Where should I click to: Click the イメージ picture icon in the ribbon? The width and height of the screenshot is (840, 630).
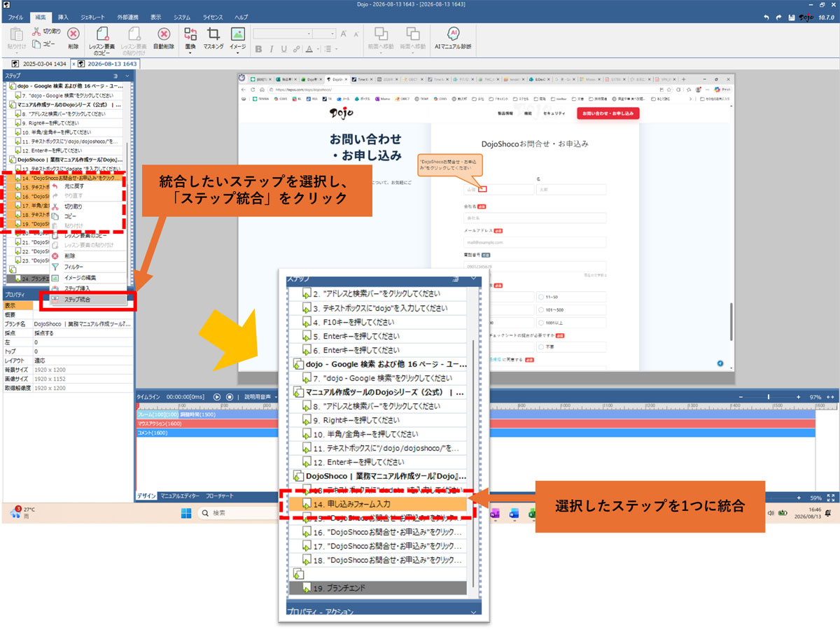[x=237, y=33]
